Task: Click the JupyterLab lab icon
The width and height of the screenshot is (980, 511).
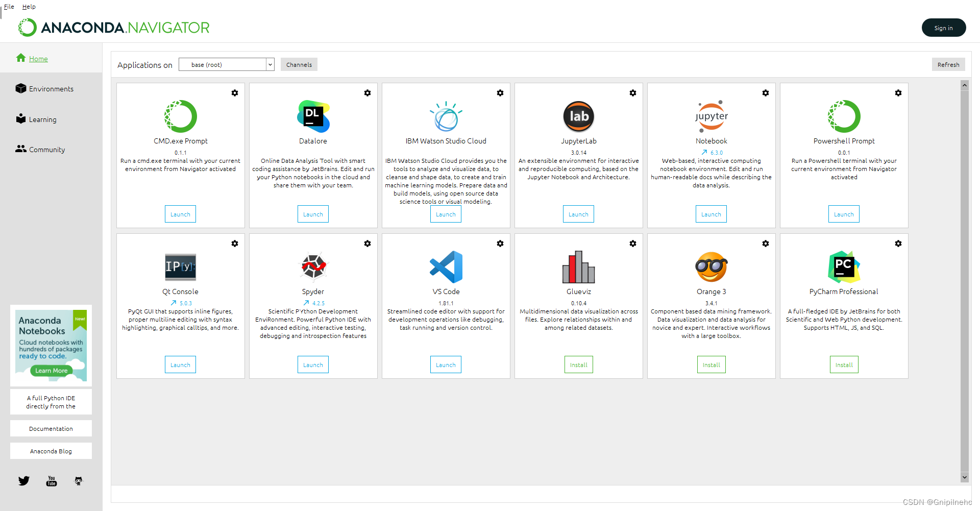Action: pyautogui.click(x=579, y=116)
